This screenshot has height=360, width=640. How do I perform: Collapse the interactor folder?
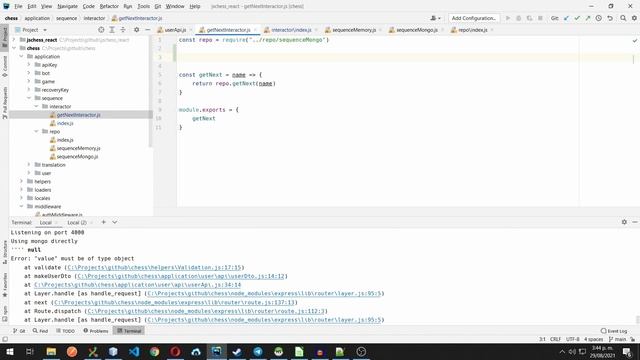pyautogui.click(x=36, y=106)
